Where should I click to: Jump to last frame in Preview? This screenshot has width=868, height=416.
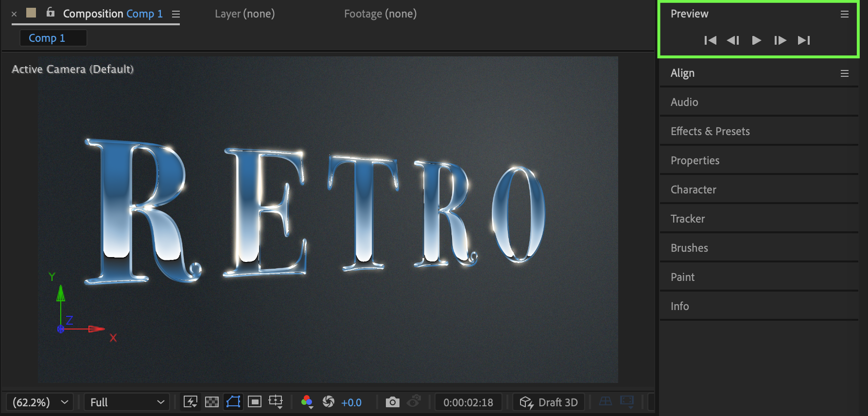(x=804, y=40)
